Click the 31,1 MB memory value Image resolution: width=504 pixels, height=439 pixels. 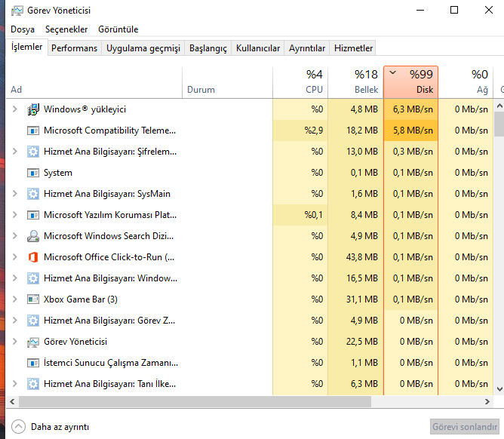[362, 299]
